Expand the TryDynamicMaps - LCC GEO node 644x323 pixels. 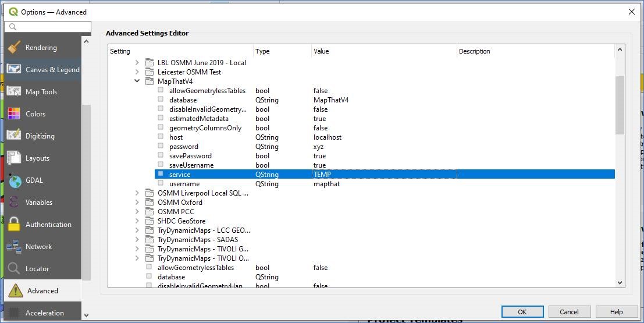pos(137,230)
